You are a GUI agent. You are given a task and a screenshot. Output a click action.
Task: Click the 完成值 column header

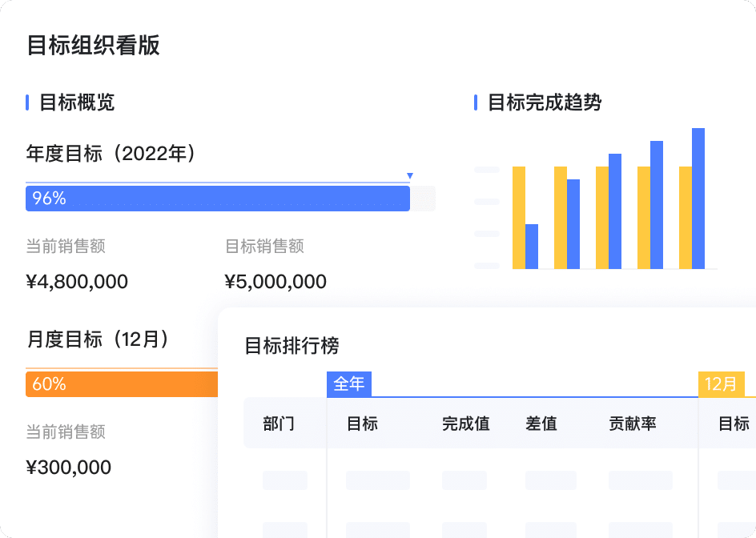click(x=466, y=424)
